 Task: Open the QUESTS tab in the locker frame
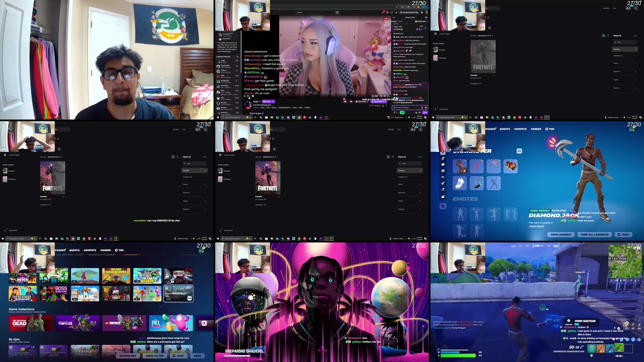[504, 129]
